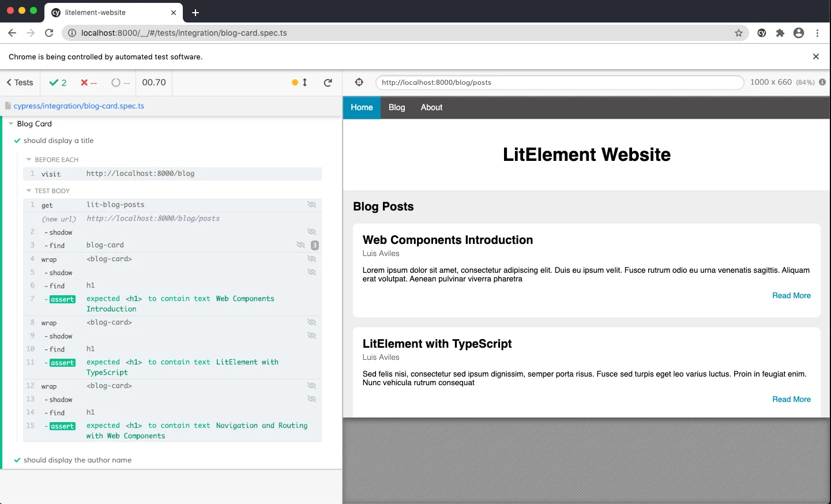Switch to the Blog navigation tab

coord(396,107)
